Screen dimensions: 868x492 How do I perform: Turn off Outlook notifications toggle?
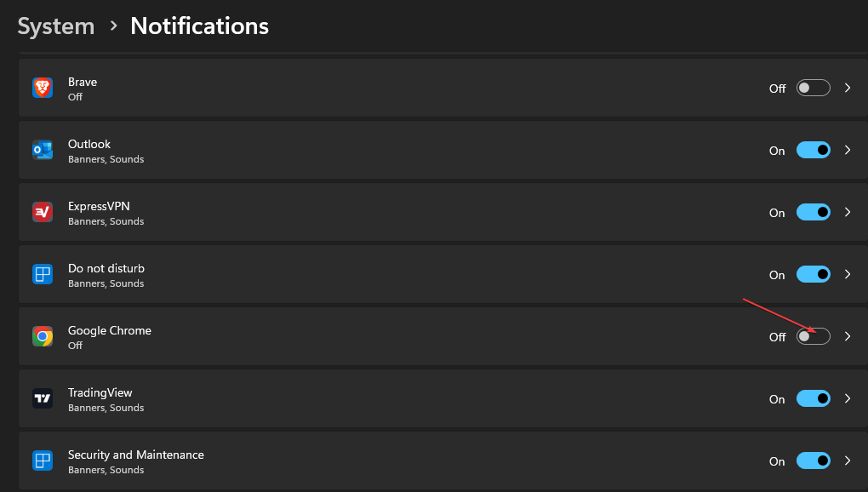[813, 150]
